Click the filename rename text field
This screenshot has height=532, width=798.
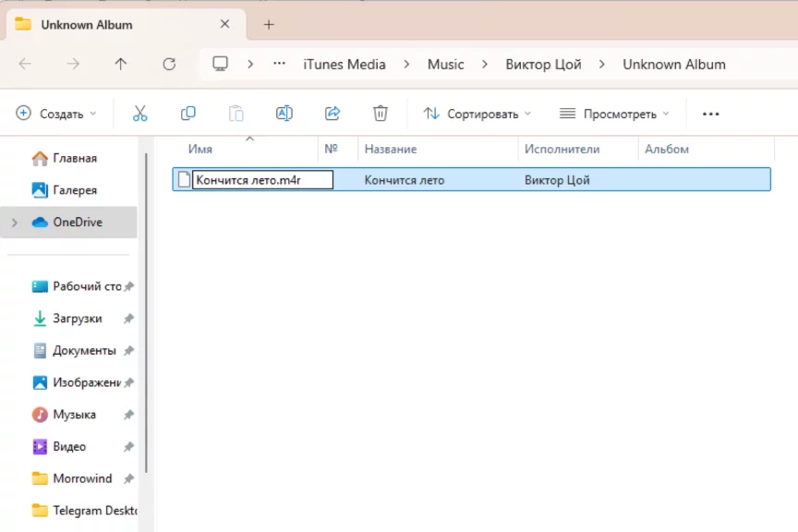point(262,180)
